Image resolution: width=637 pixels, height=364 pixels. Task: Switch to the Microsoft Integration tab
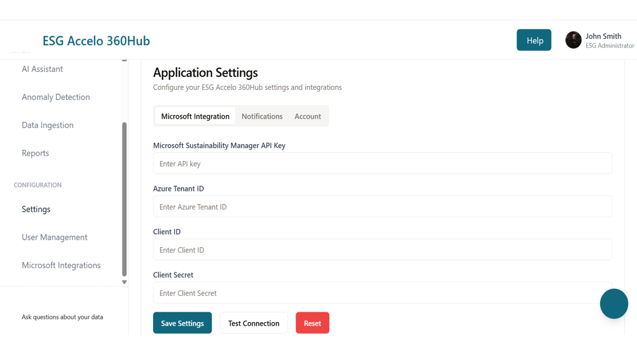pos(195,116)
